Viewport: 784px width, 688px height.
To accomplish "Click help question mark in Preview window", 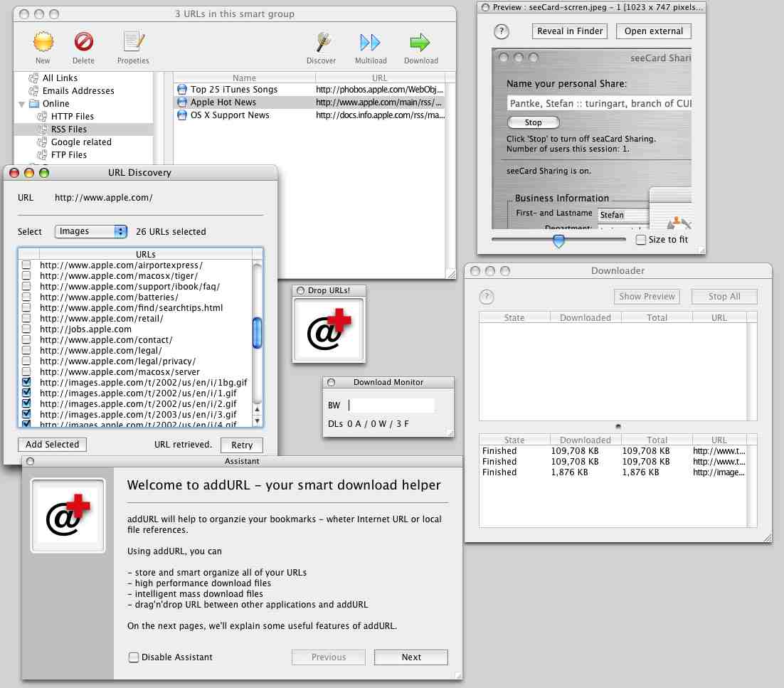I will (501, 31).
